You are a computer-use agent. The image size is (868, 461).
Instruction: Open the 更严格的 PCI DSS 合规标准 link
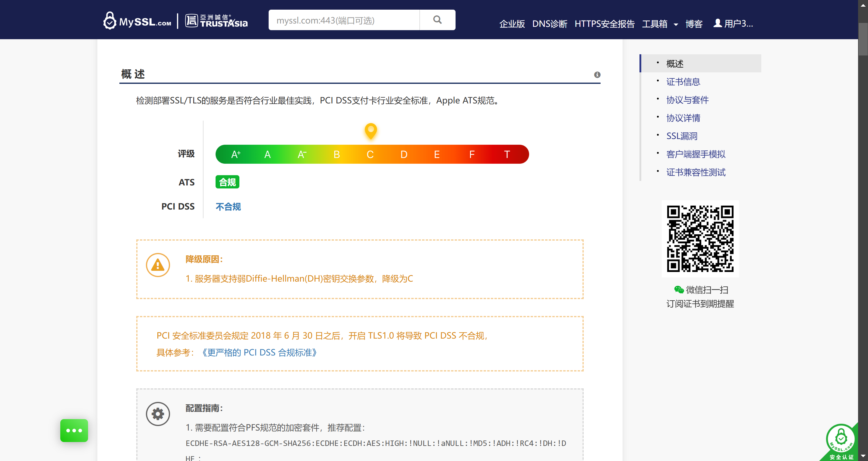click(259, 352)
